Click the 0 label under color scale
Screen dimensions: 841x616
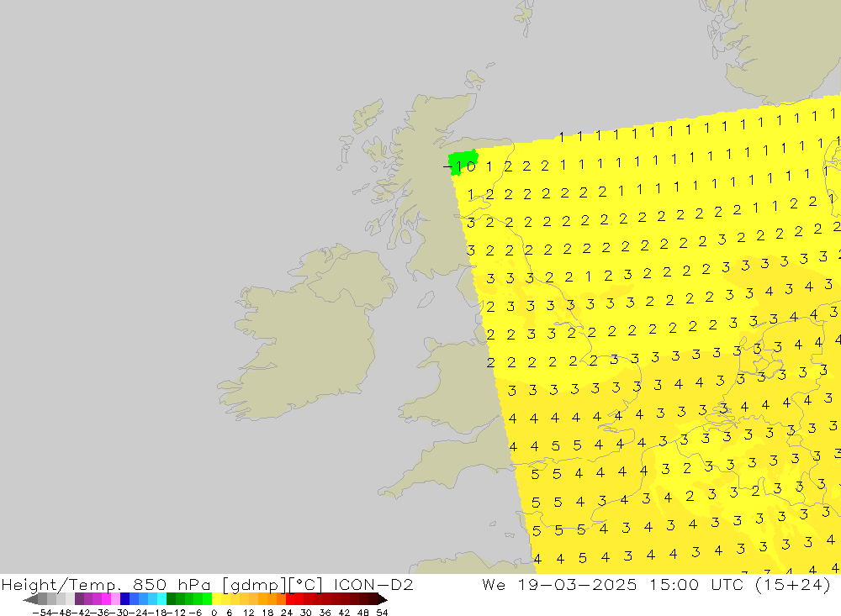click(214, 613)
